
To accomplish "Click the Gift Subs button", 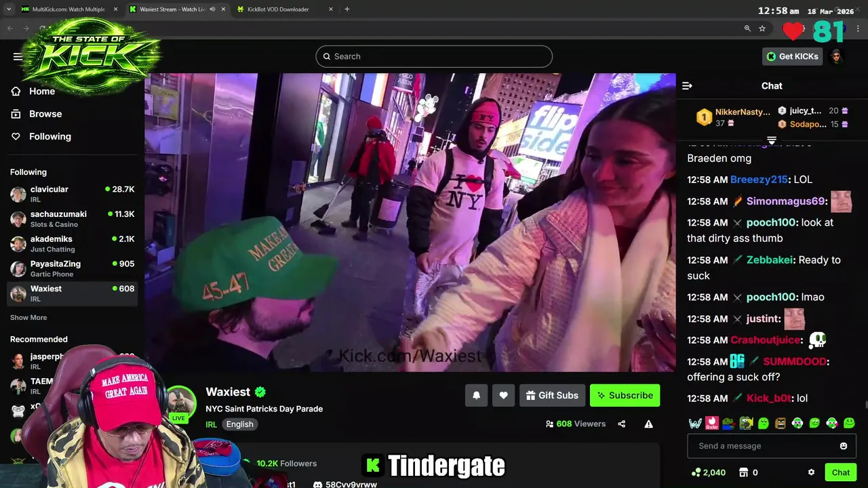I will (552, 395).
